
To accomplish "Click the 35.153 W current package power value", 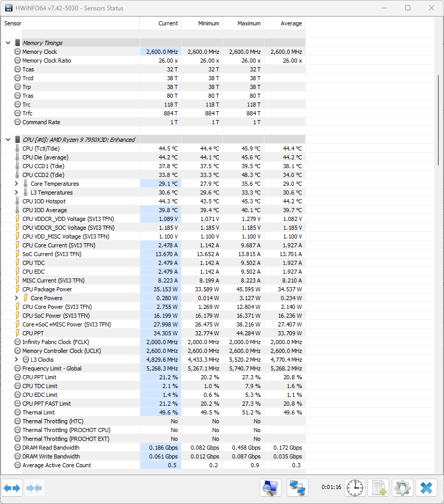I will click(166, 289).
